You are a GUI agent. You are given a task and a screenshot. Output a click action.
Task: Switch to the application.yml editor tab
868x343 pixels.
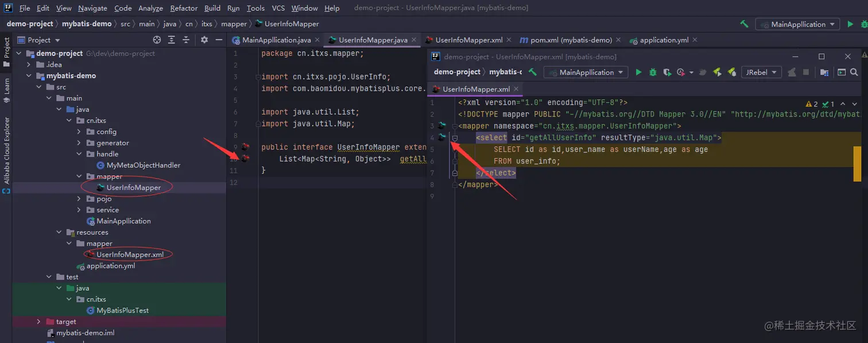(x=664, y=40)
